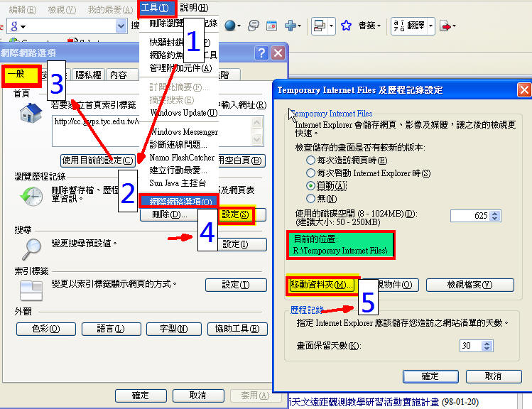Screen dimensions: 532x409
Task: Select the 自動 radio option
Action: pyautogui.click(x=310, y=186)
